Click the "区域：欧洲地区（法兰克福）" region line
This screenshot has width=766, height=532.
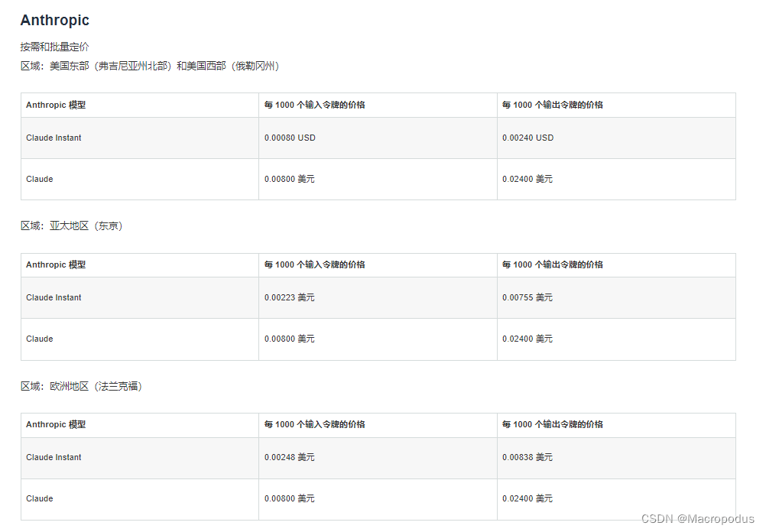coord(81,387)
